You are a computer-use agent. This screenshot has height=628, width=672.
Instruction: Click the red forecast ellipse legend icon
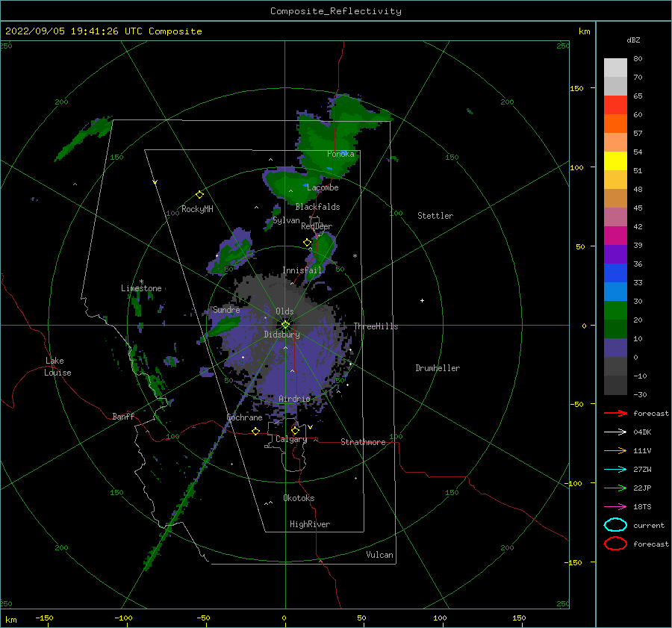615,544
